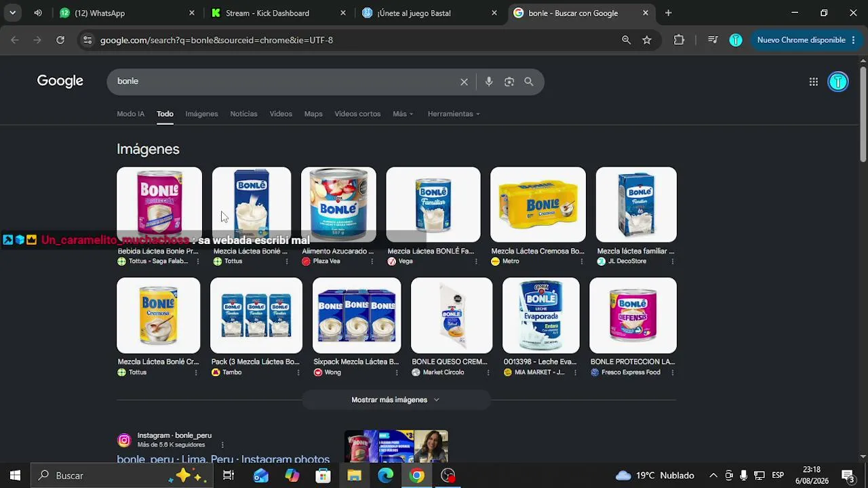868x488 pixels.
Task: Open the JL DecoStore Bonlé familiar image
Action: (636, 205)
